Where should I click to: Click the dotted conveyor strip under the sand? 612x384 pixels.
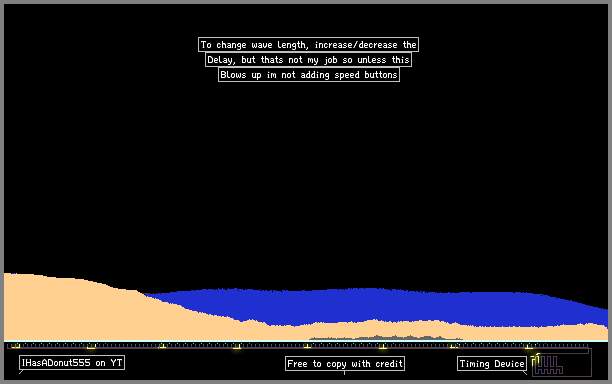point(300,345)
